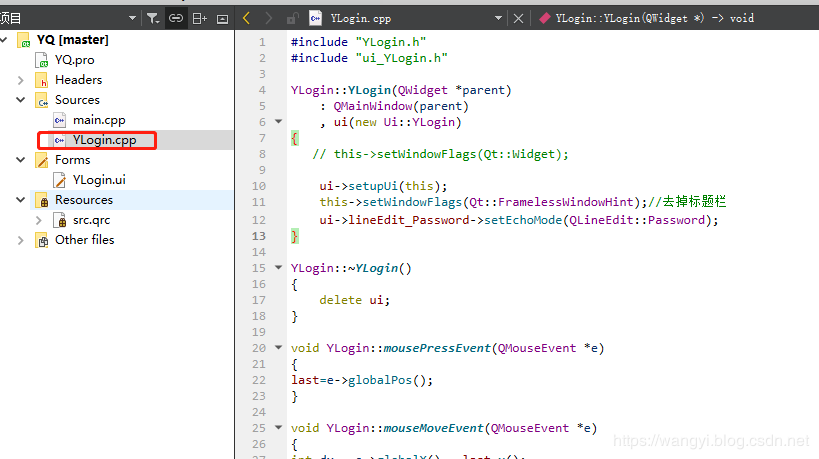Click the "delete ui;" statement

coord(355,300)
